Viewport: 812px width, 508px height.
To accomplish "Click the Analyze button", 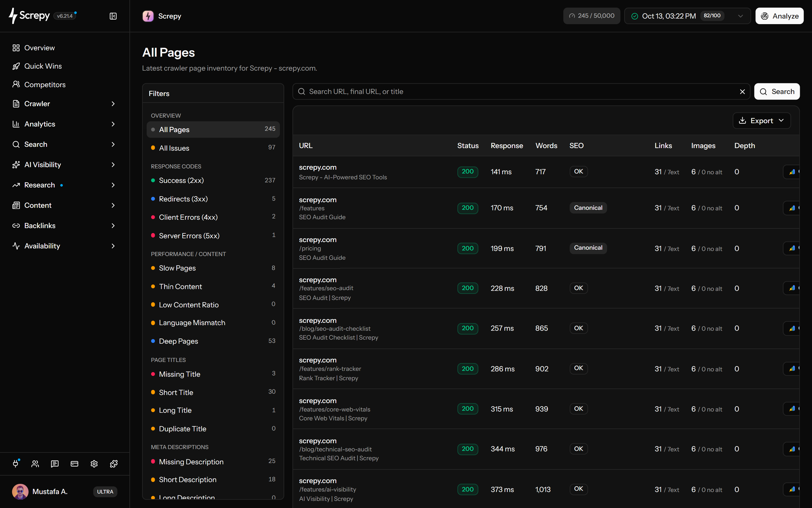I will [779, 16].
